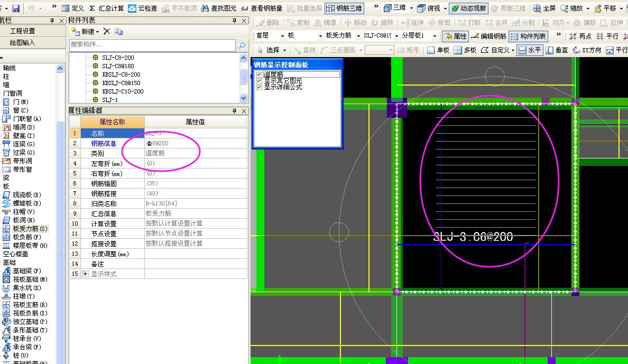Viewport: 628px width, 364px height.
Task: Start 云检查 cloud check
Action: click(x=143, y=8)
